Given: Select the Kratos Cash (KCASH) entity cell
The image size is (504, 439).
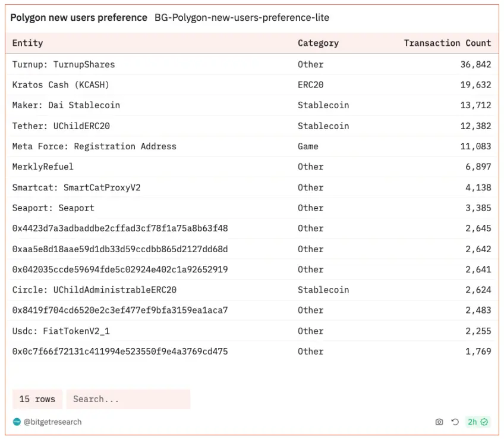Looking at the screenshot, I should tap(61, 84).
